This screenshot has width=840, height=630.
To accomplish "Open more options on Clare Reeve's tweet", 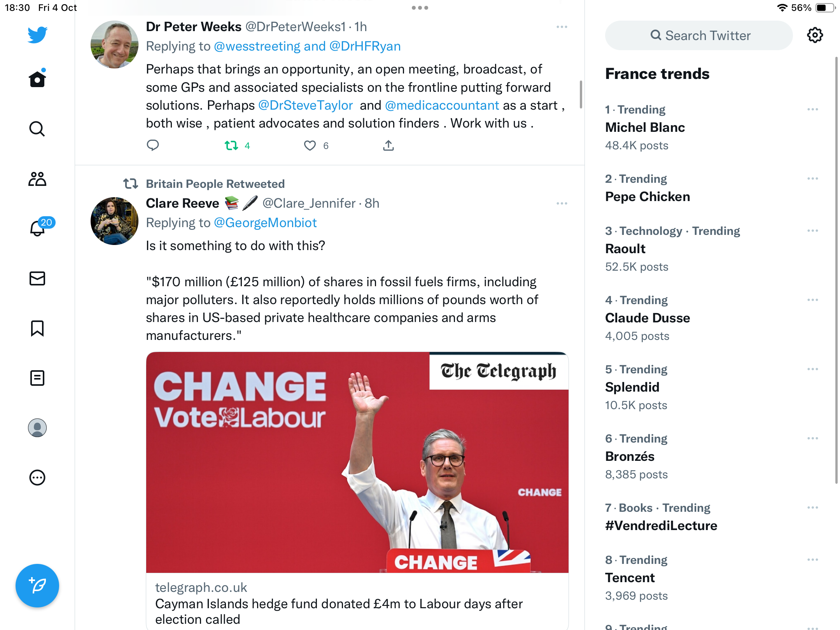I will (x=562, y=203).
